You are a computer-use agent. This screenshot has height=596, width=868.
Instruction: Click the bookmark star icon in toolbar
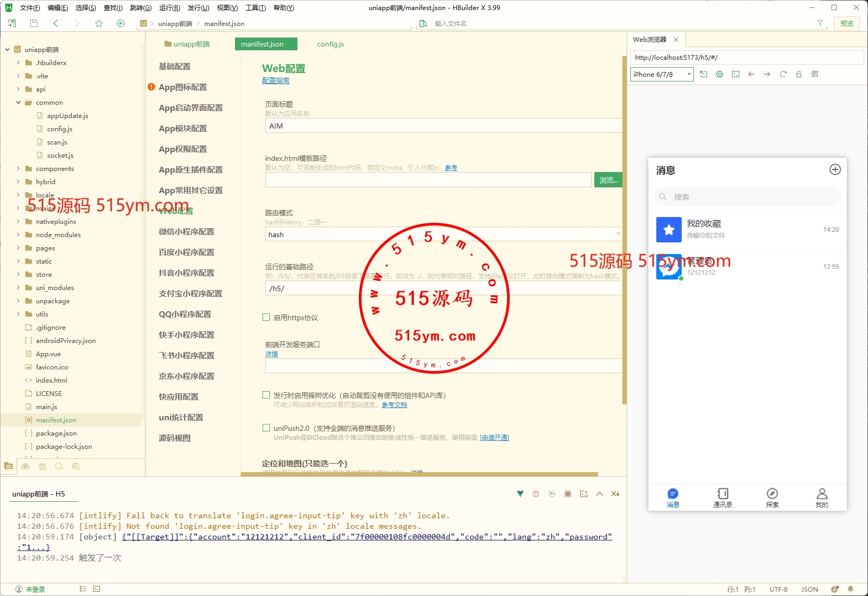pos(99,23)
